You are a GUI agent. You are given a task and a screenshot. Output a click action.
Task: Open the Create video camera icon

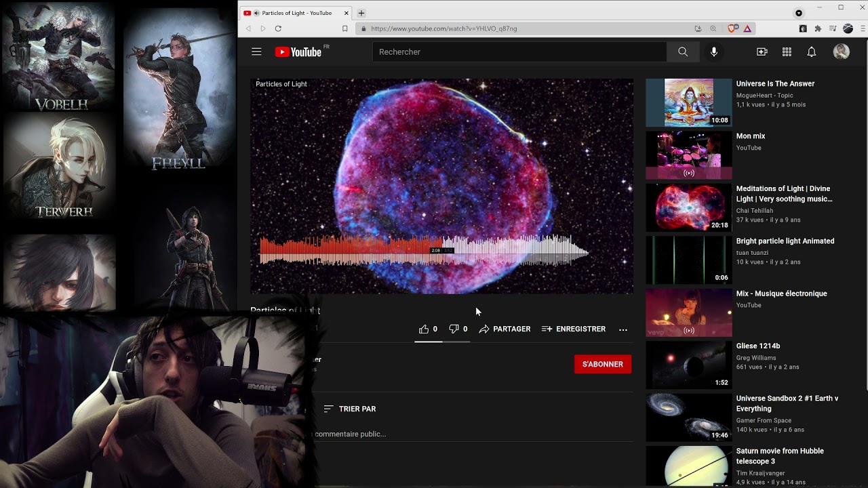(x=762, y=52)
